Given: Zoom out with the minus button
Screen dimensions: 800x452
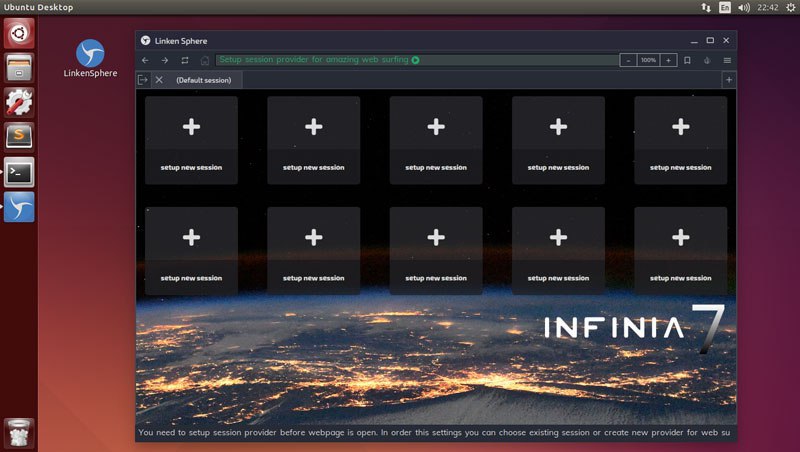Looking at the screenshot, I should click(628, 60).
